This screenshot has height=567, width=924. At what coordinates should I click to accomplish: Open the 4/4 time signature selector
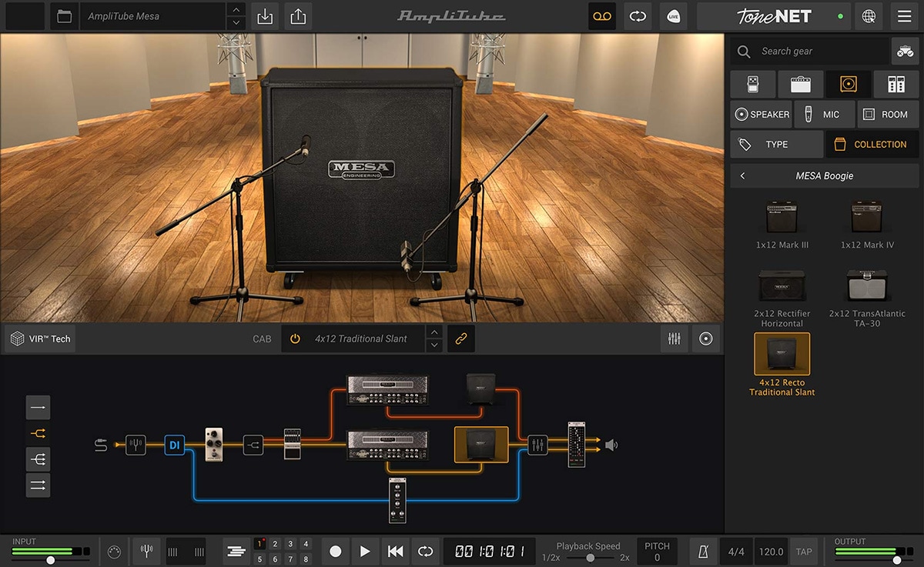[x=736, y=552]
